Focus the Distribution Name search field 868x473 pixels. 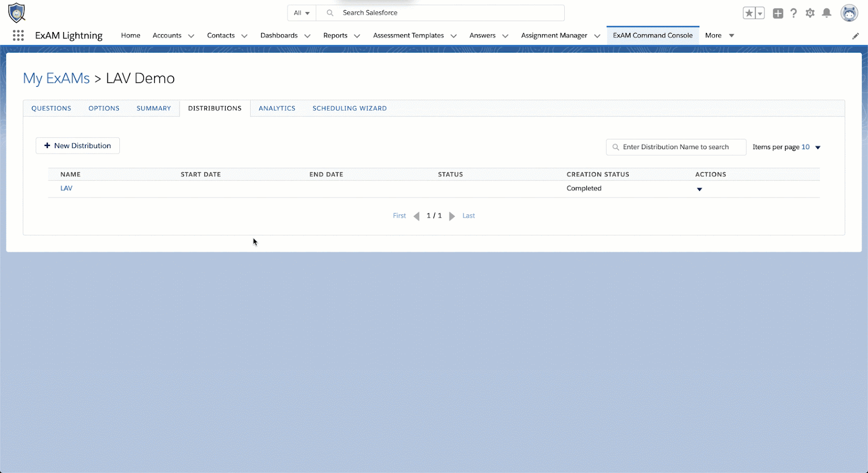[676, 147]
